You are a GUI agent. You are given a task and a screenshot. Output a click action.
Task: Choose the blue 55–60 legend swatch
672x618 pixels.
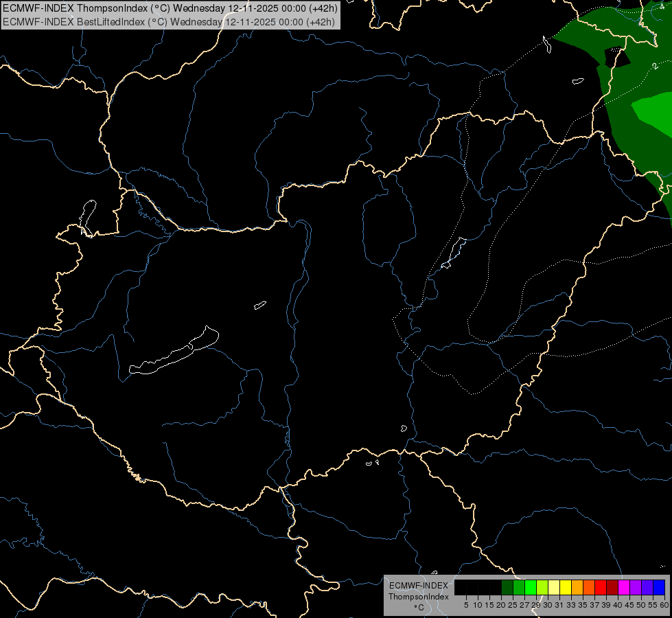coord(659,587)
